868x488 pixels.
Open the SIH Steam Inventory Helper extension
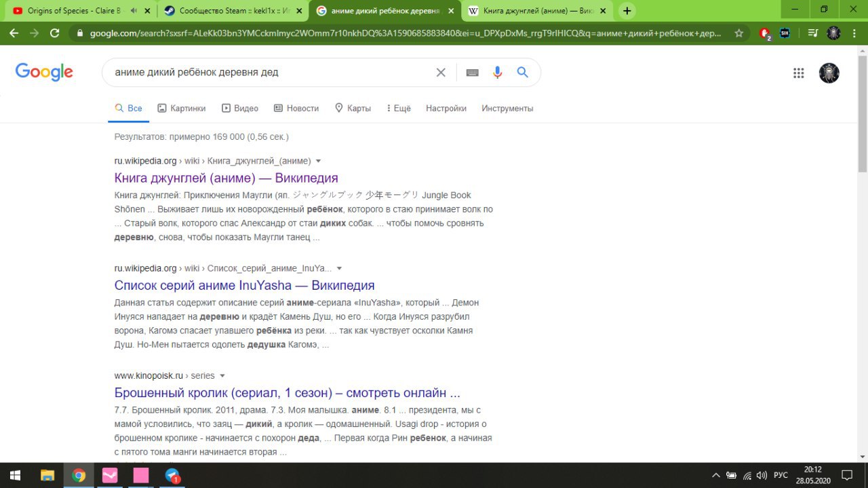[x=785, y=33]
